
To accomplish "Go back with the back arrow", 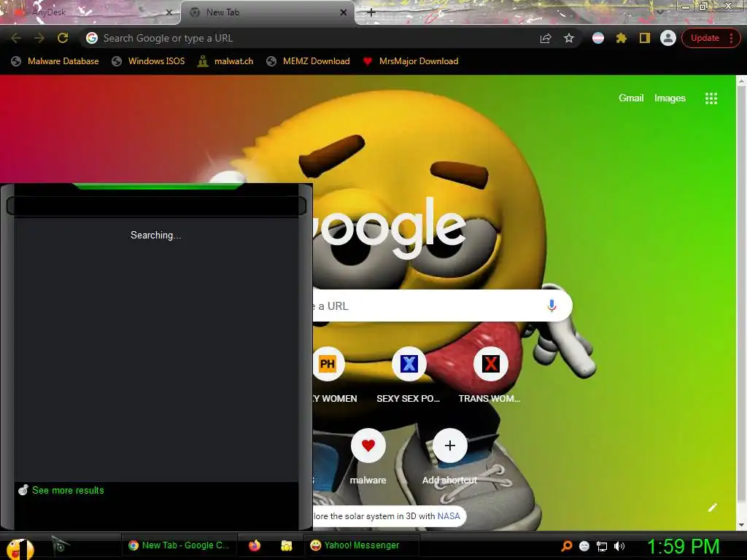I will [x=16, y=38].
